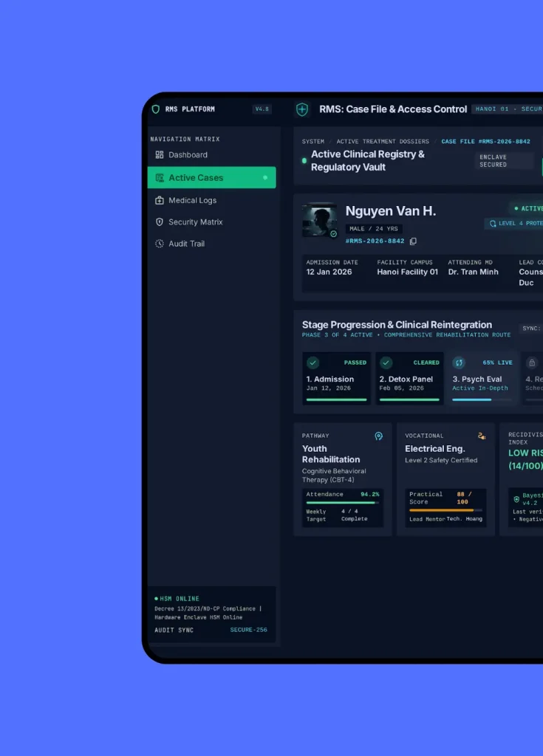Click the header shield-plus icon

pyautogui.click(x=302, y=109)
